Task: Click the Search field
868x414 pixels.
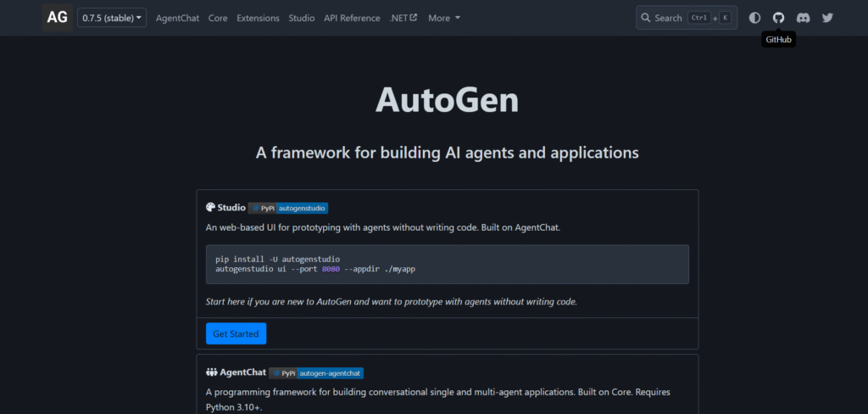Action: (x=687, y=18)
